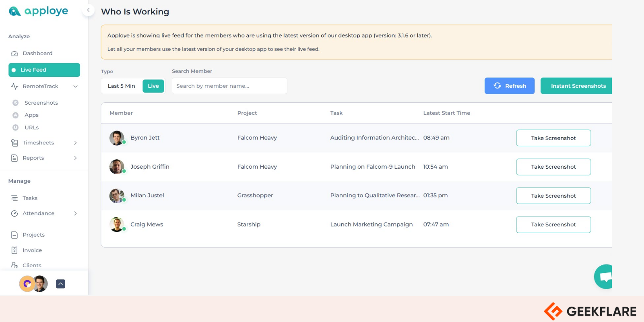
Task: Take Screenshot for Craig Mews
Action: (x=553, y=225)
